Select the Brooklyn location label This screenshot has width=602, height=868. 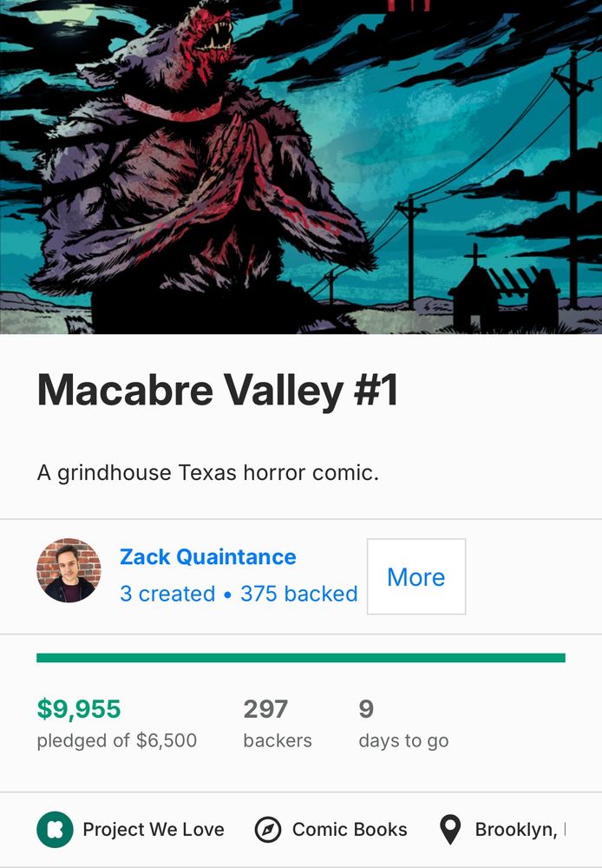pos(520,829)
